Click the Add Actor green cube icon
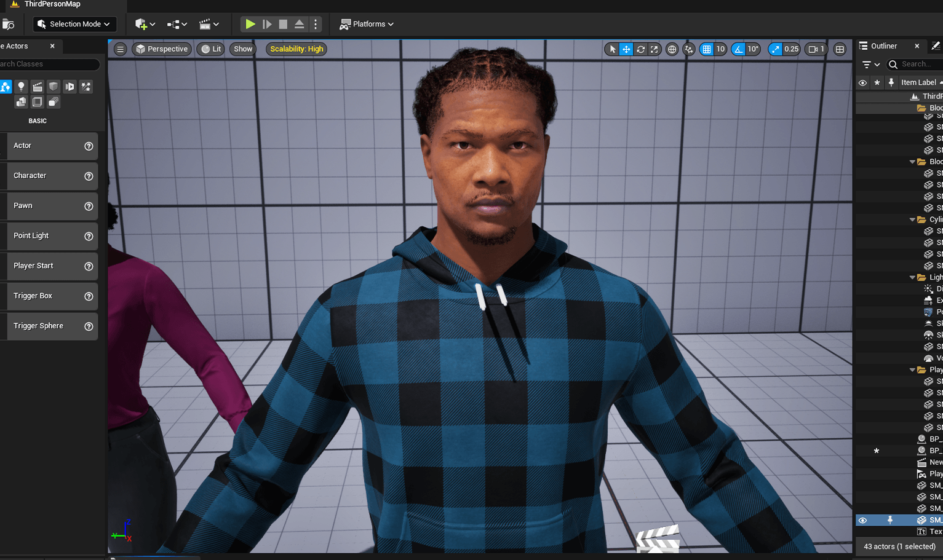The height and width of the screenshot is (560, 943). [140, 24]
